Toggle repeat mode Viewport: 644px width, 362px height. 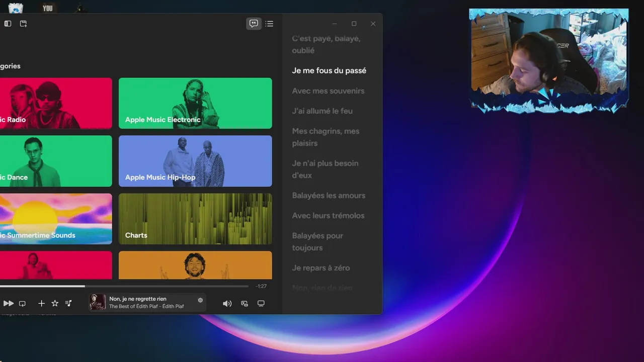[x=22, y=304]
